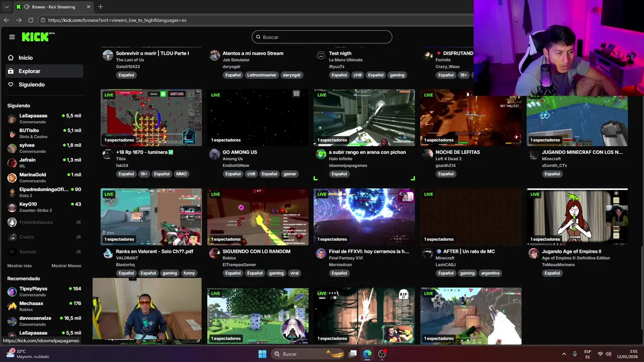This screenshot has width=644, height=362.
Task: Select the viral tag on the Roblox stream
Action: pos(294,273)
